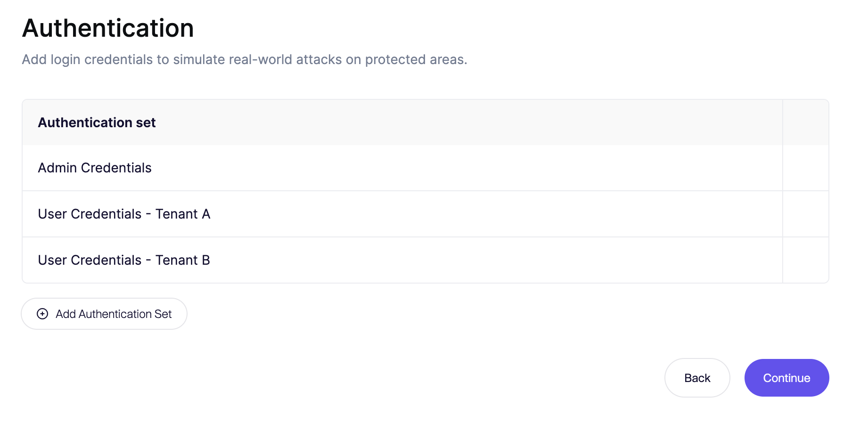Click the word Admin in first row

pyautogui.click(x=57, y=168)
